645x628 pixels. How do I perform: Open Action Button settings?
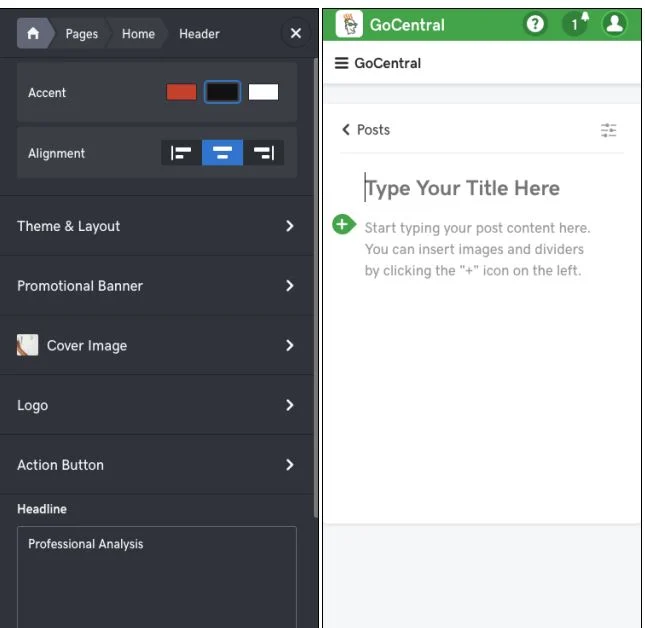[156, 465]
